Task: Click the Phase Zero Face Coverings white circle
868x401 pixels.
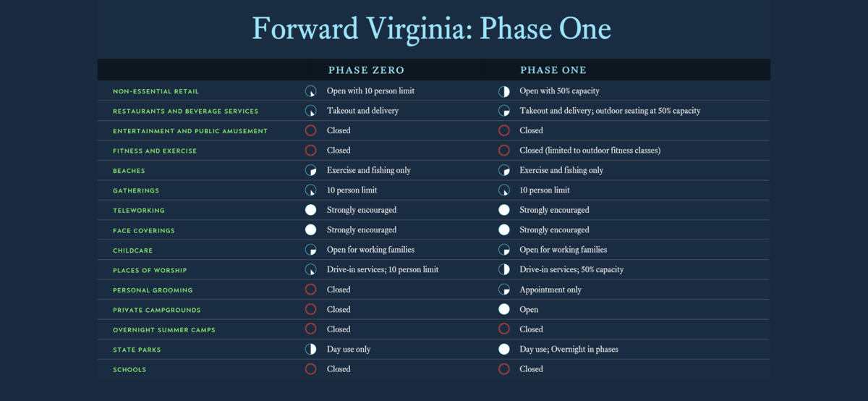Action: click(310, 229)
